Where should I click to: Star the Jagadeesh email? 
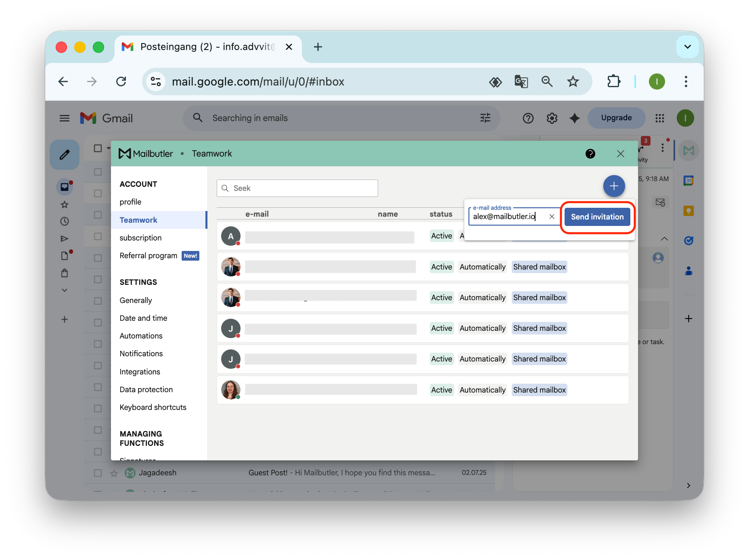coord(114,473)
